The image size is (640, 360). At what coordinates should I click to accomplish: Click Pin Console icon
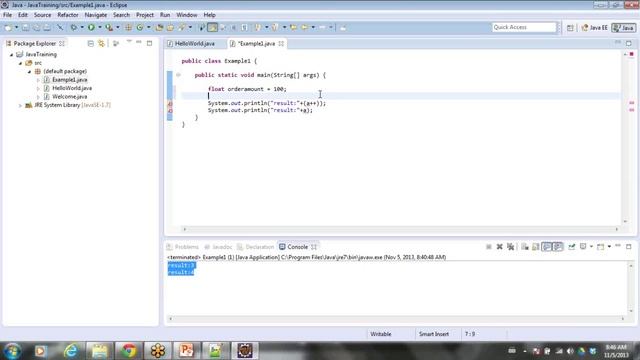coord(571,247)
